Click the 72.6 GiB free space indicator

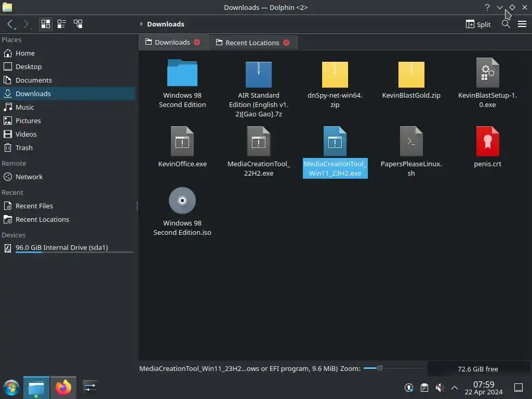tap(478, 369)
